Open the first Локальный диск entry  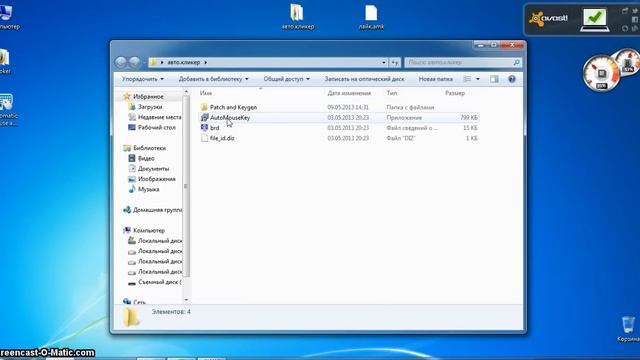pyautogui.click(x=160, y=241)
